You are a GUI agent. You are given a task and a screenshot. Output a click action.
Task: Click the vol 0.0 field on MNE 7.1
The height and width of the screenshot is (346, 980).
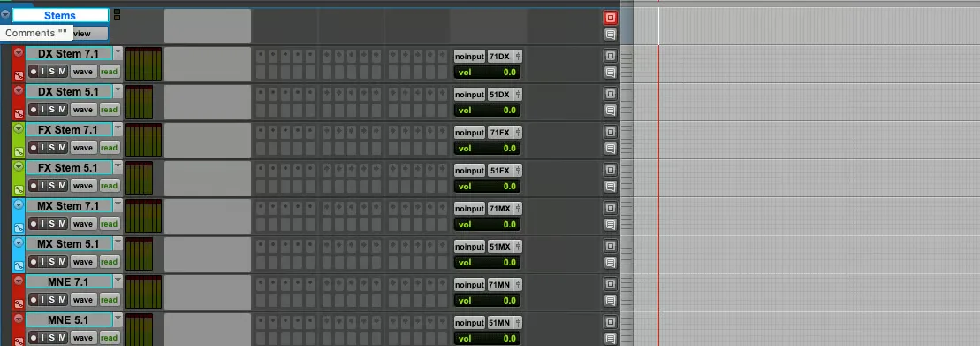point(487,301)
